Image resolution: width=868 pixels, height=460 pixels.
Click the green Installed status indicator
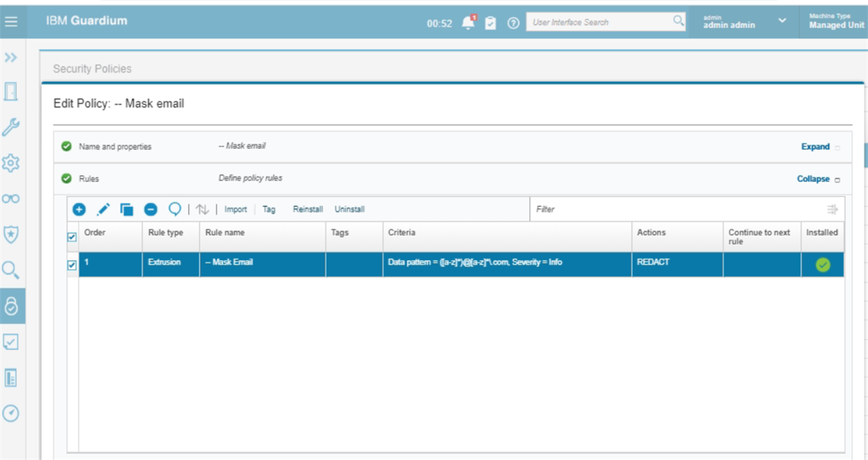pyautogui.click(x=822, y=263)
